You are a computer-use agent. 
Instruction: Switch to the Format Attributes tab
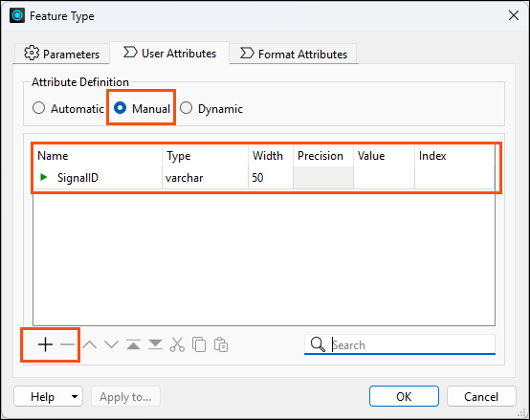coord(294,54)
